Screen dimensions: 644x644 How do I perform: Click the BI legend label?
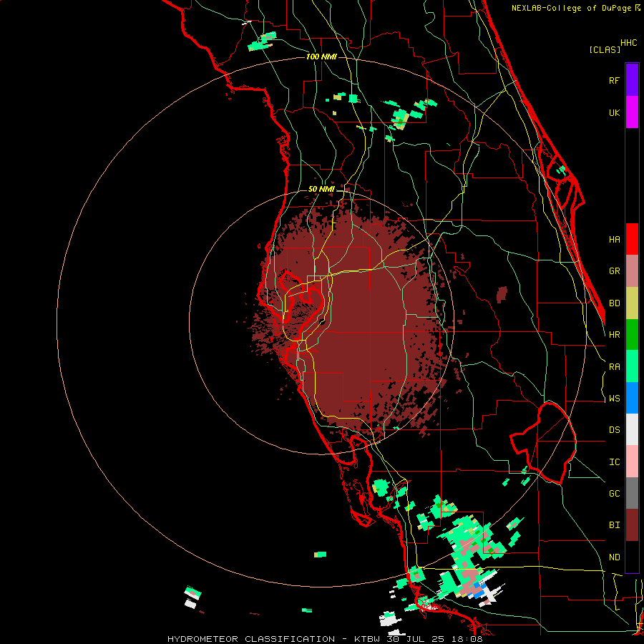pos(614,525)
